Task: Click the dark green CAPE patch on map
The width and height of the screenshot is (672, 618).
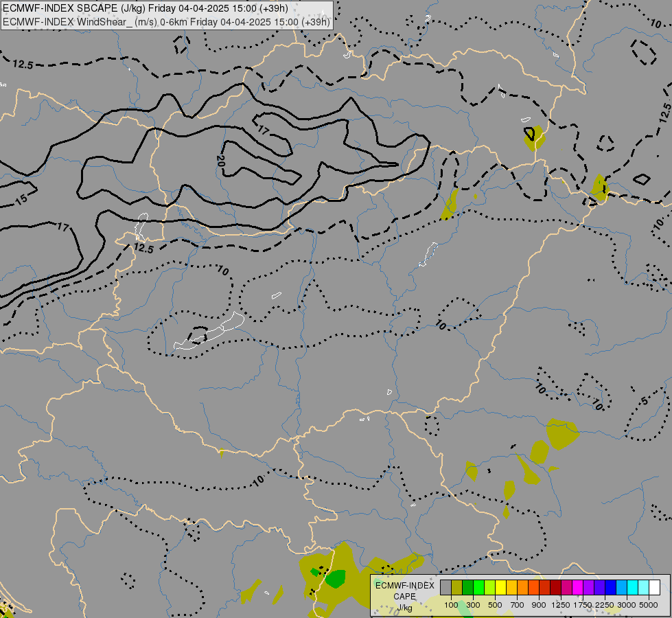Action: coord(335,579)
